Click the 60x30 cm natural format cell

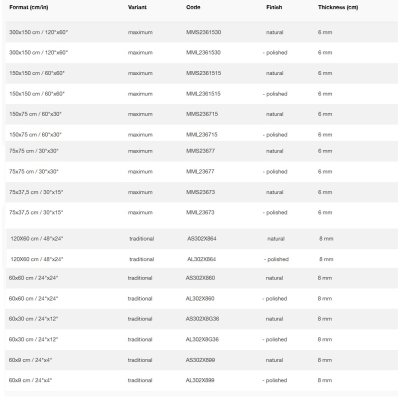[33, 319]
